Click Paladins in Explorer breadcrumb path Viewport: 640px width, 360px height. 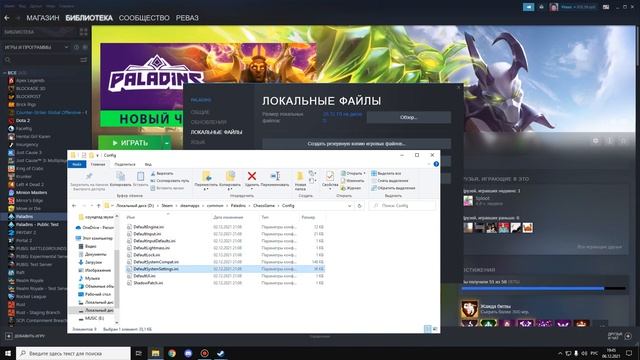pos(238,206)
